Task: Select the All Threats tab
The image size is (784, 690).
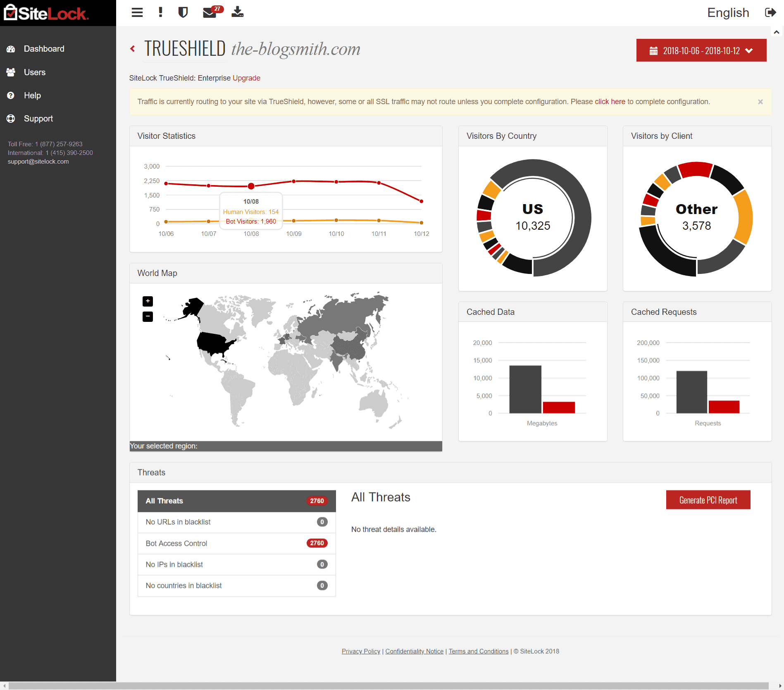Action: click(236, 501)
